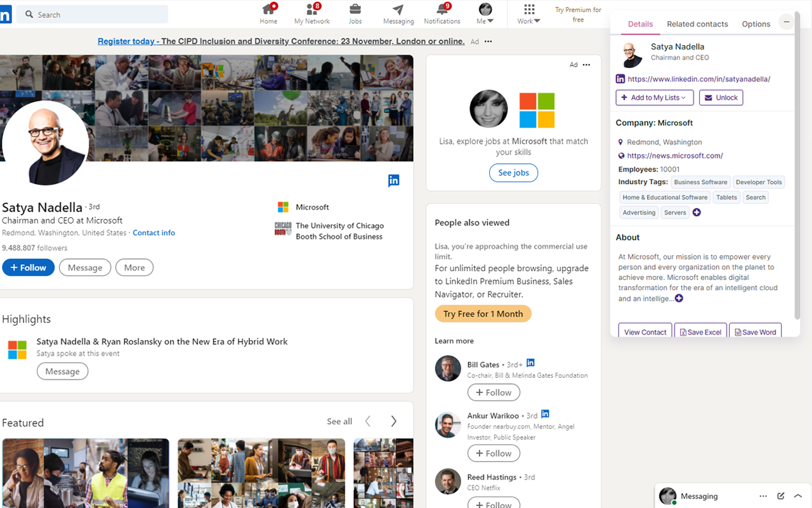Viewport: 812px width, 508px height.
Task: Click Try Free for 1 Month
Action: (483, 313)
